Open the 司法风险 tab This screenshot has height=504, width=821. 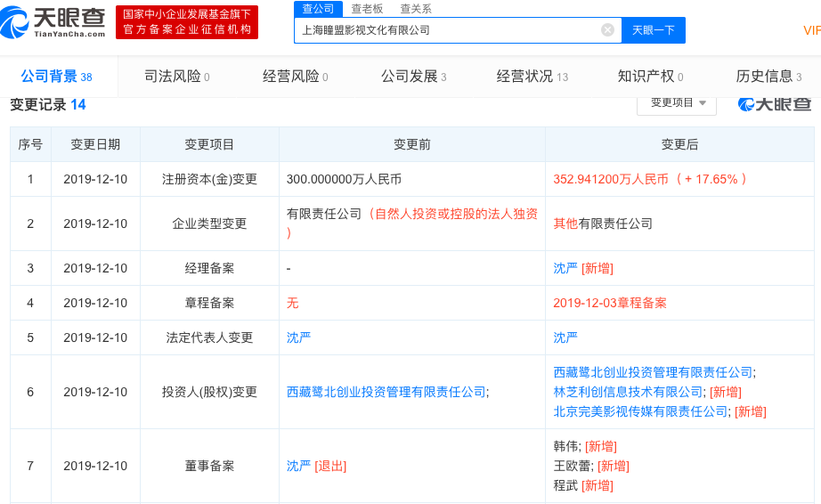coord(177,77)
